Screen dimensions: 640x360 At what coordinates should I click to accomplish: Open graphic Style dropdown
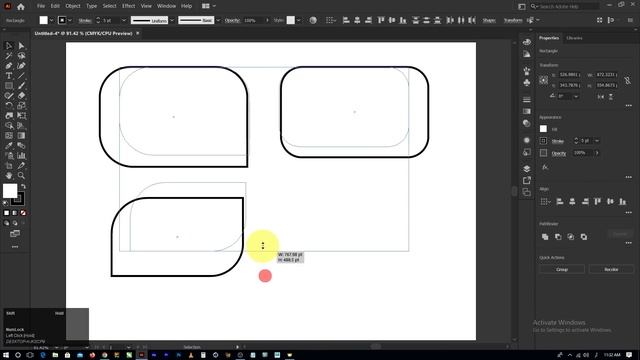tap(298, 20)
